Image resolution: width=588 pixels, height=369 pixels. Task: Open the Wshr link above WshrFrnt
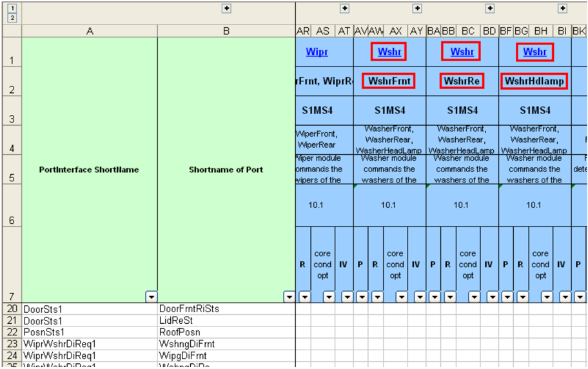pyautogui.click(x=389, y=52)
